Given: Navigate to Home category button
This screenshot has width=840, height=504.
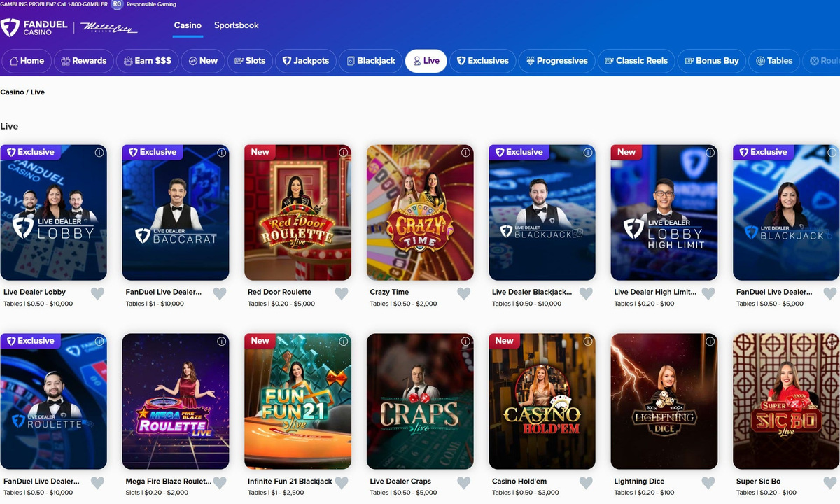Looking at the screenshot, I should pyautogui.click(x=27, y=61).
